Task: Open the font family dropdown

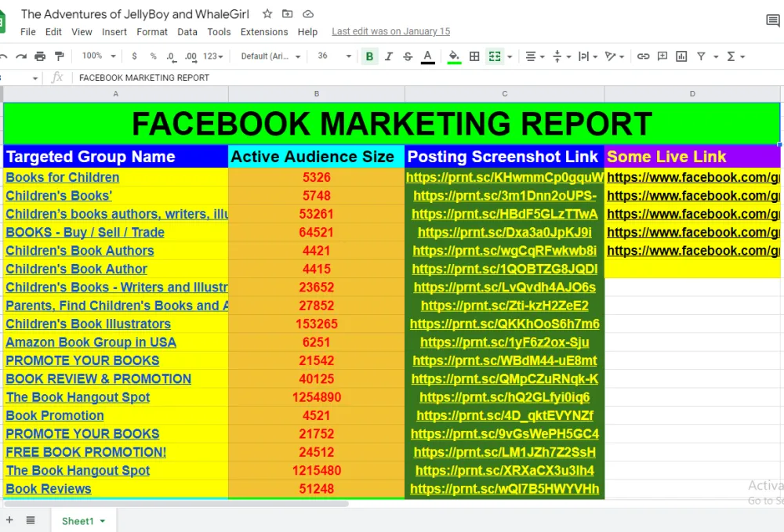Action: 270,56
